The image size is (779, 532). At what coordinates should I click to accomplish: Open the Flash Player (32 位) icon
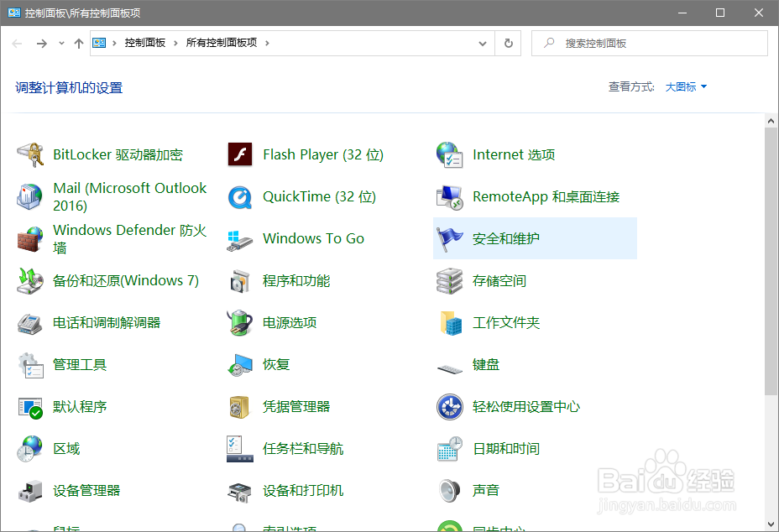click(240, 155)
